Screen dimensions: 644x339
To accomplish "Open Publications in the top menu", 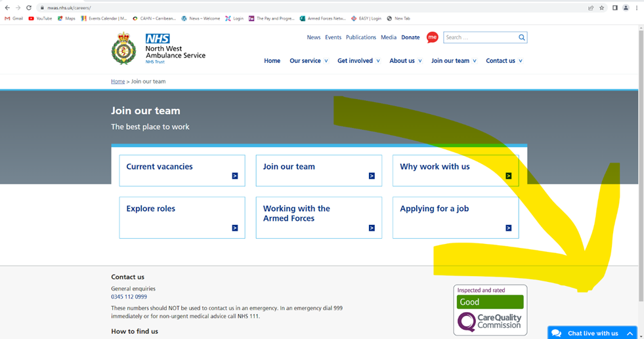I will point(361,37).
